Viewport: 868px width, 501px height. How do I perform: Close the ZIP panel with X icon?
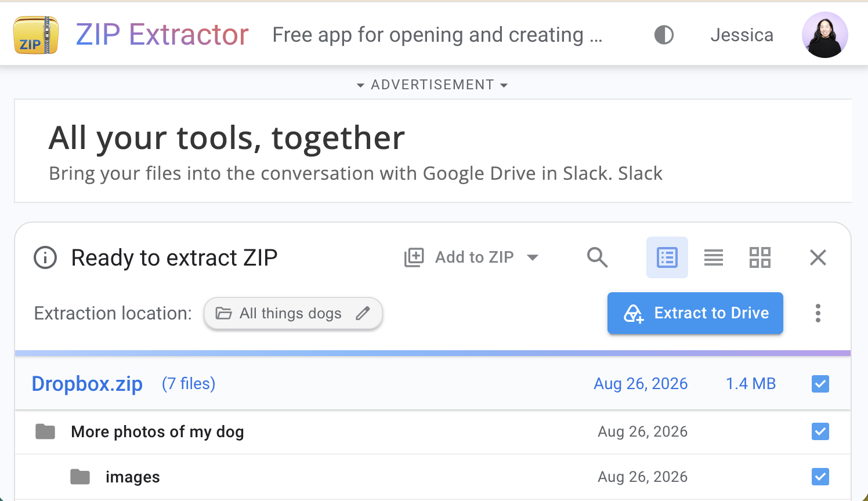tap(818, 257)
